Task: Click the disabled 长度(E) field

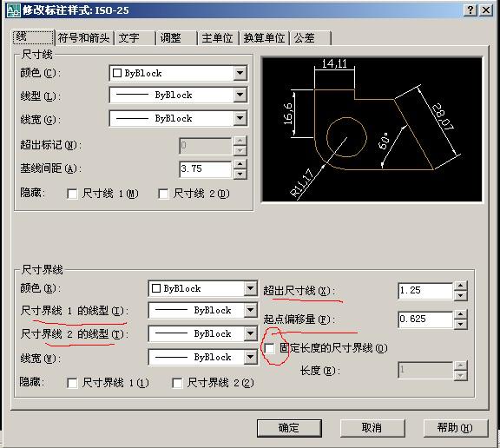Action: click(425, 370)
